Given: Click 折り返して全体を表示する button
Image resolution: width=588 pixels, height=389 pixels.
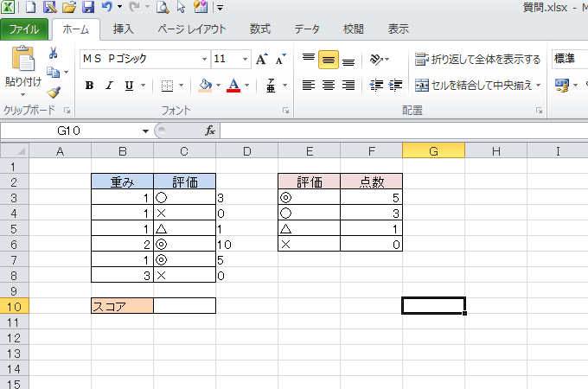Looking at the screenshot, I should (478, 60).
